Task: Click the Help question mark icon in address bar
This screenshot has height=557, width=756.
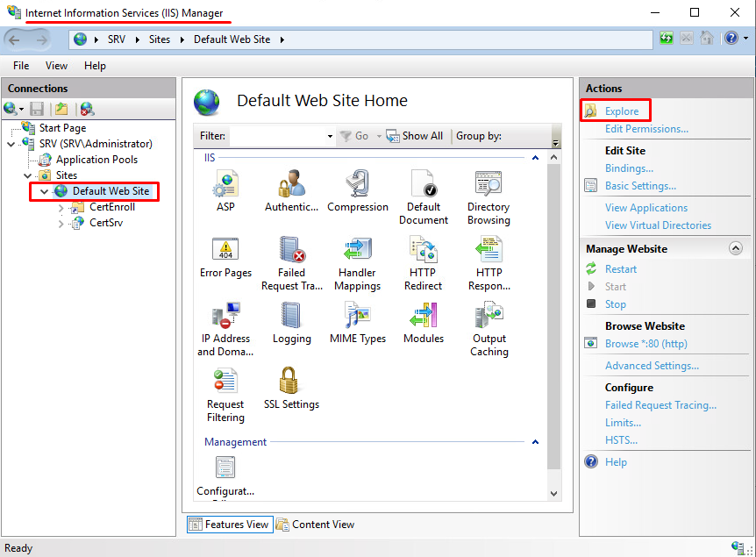Action: [x=731, y=38]
